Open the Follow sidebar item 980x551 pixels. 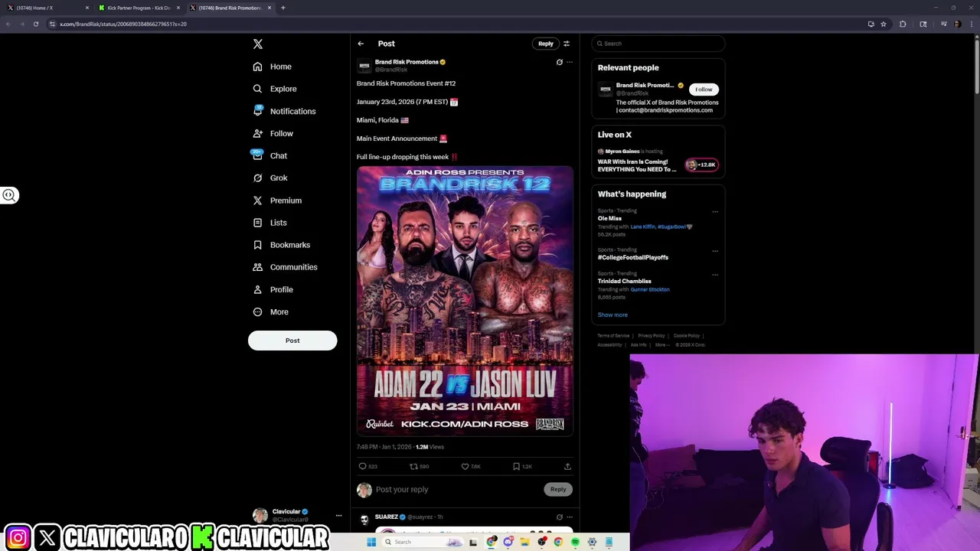click(273, 133)
